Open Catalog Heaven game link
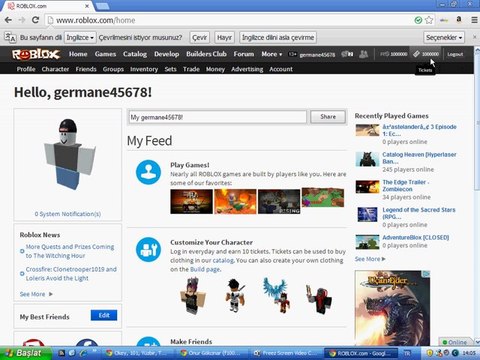The height and width of the screenshot is (360, 480). pyautogui.click(x=419, y=158)
